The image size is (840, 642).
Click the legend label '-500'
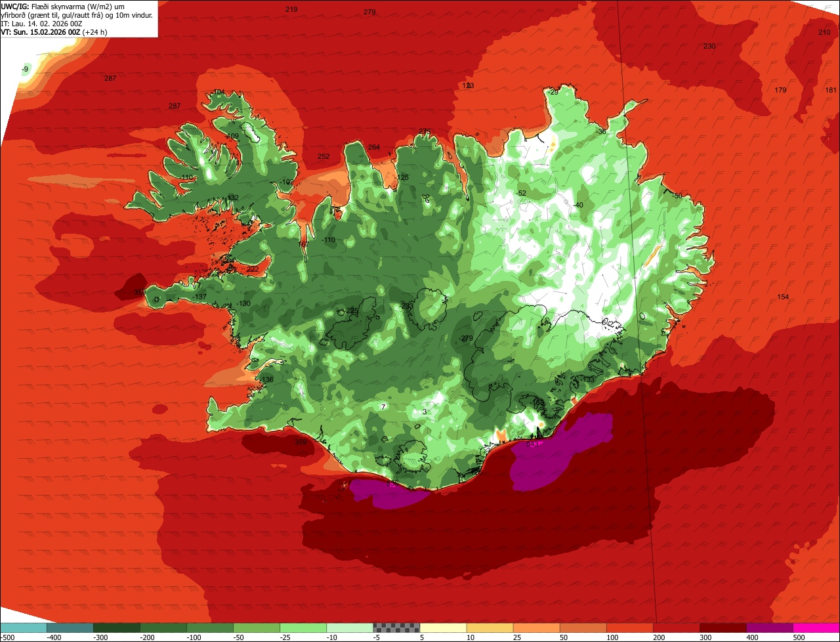pos(7,637)
